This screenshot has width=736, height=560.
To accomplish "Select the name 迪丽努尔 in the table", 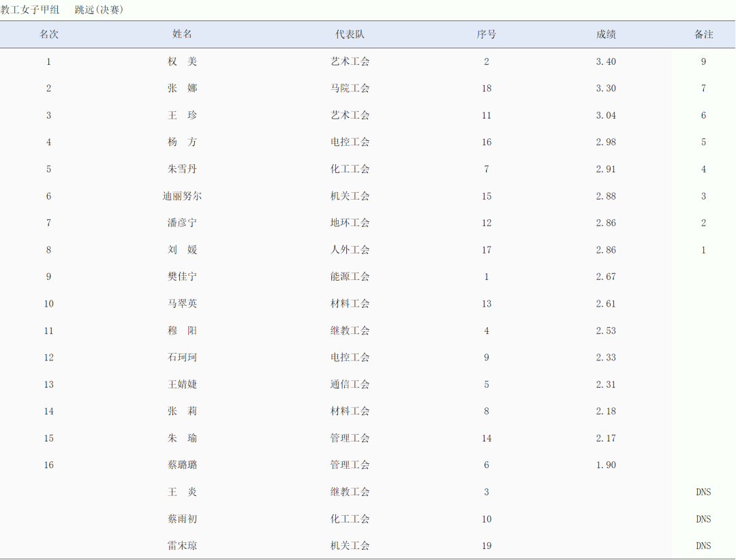I will pyautogui.click(x=182, y=196).
